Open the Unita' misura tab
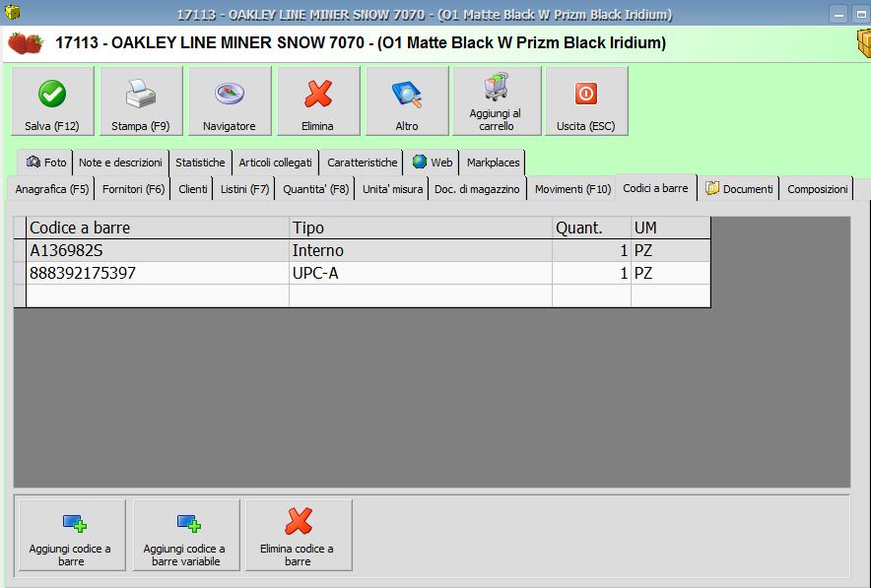Image resolution: width=871 pixels, height=588 pixels. (392, 189)
